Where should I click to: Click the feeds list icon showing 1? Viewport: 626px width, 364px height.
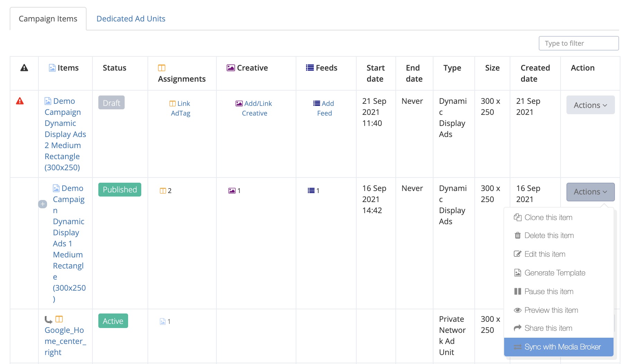[x=311, y=191]
